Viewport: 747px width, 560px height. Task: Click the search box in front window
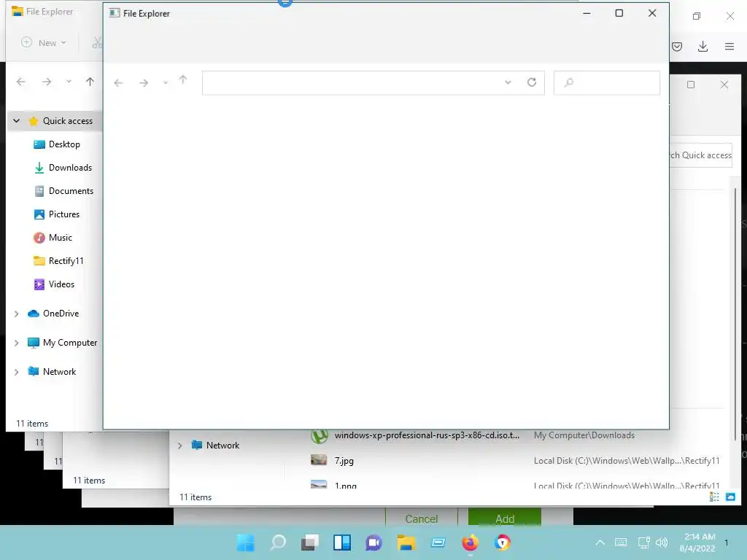tap(606, 83)
